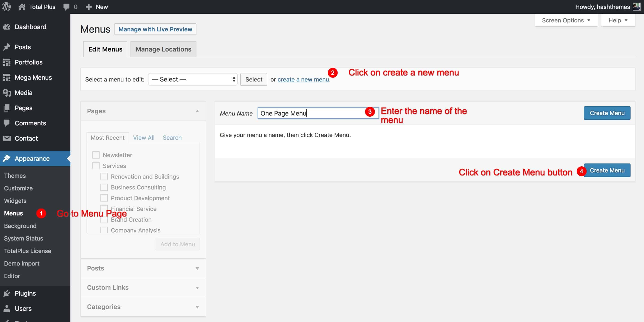
Task: Open the Select a menu dropdown
Action: coord(193,79)
